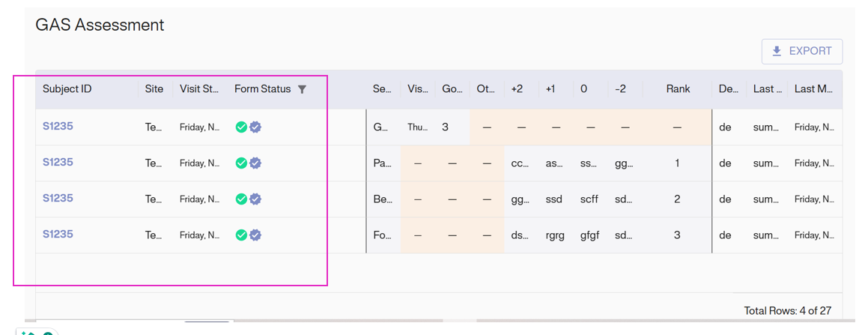Click the blue verified badge in first row
Screen dimensions: 868x335
click(x=255, y=127)
